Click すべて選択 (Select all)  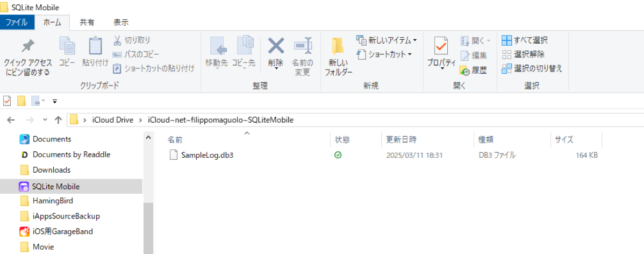[525, 40]
